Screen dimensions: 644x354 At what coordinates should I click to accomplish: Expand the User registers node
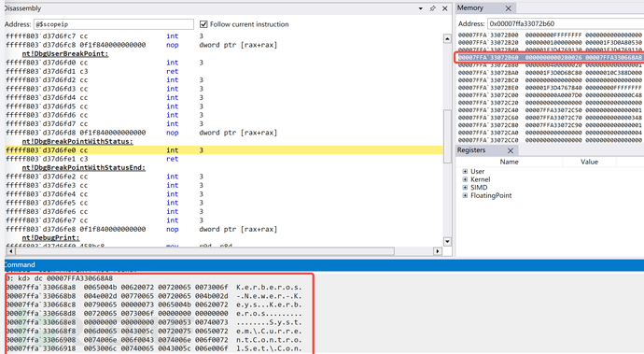point(465,172)
